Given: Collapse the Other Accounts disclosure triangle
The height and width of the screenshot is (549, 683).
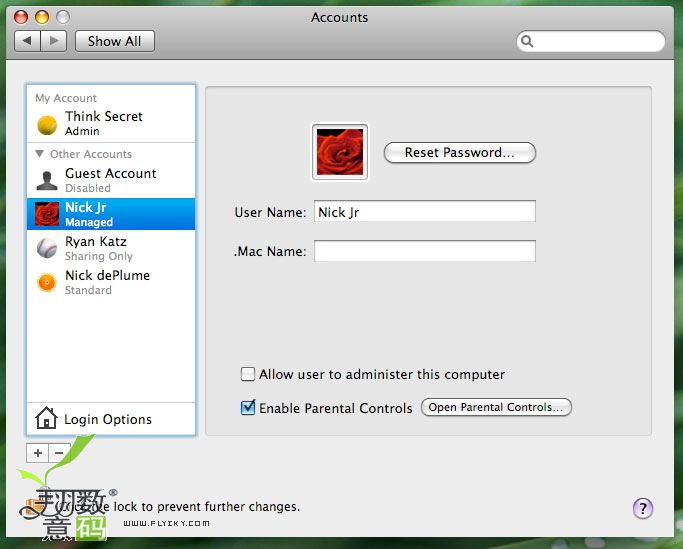Looking at the screenshot, I should tap(40, 153).
